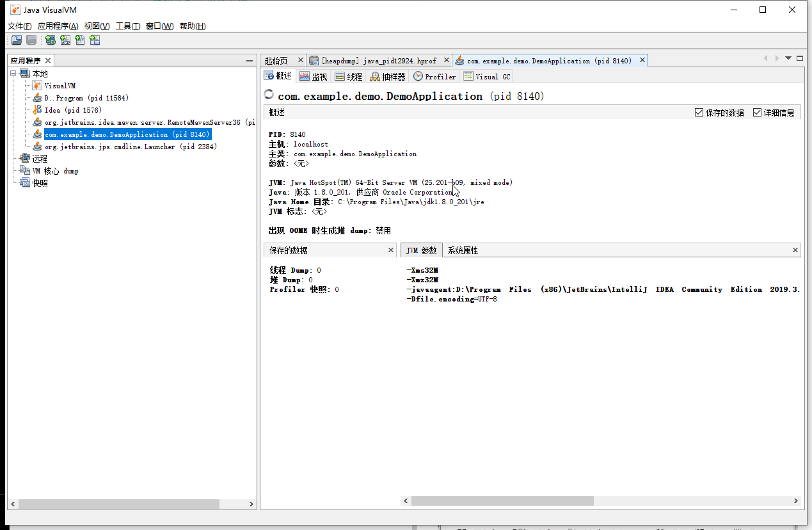Select org.jetbrains.jps.cmdline.Launcher (pid 2384)
The image size is (812, 530).
tap(131, 147)
